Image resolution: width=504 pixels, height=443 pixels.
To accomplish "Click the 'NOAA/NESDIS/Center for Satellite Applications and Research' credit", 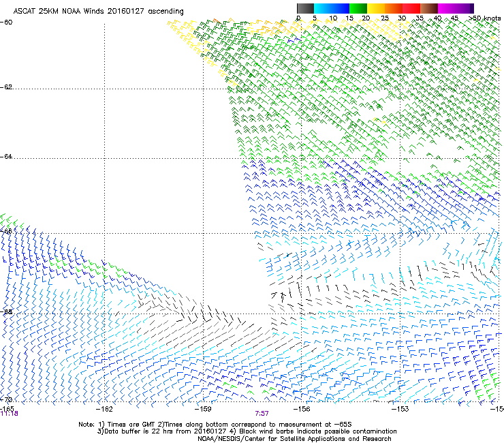I will (294, 439).
